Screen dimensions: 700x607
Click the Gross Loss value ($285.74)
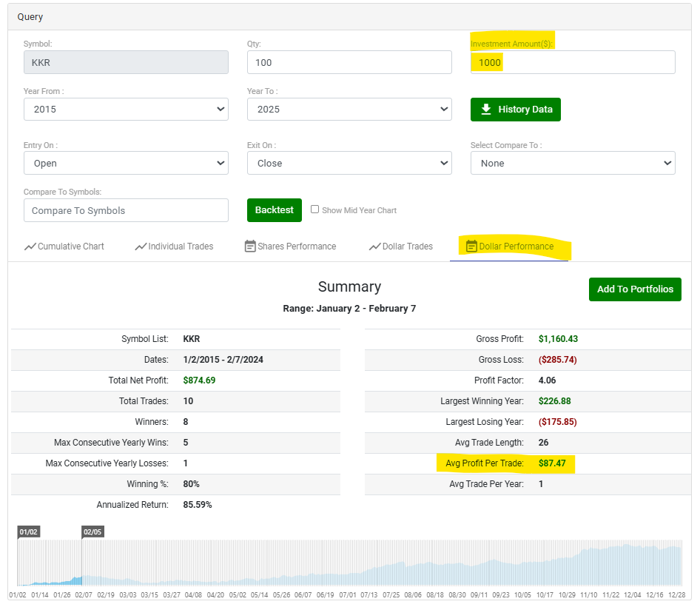pos(558,360)
